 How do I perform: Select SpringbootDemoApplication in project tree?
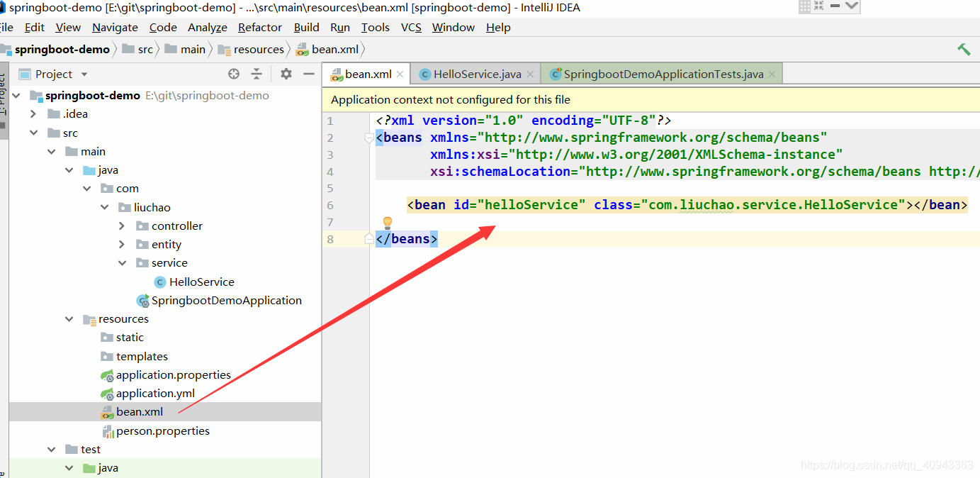[x=226, y=301]
